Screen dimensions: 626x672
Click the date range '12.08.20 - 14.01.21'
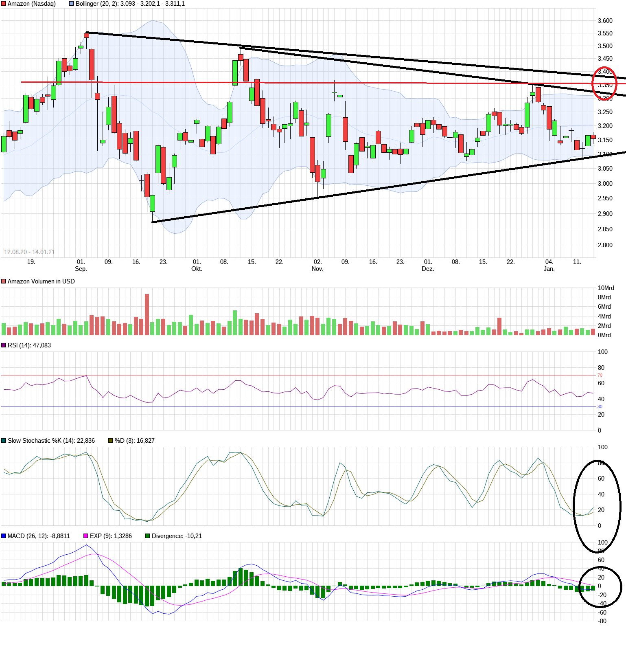click(29, 252)
